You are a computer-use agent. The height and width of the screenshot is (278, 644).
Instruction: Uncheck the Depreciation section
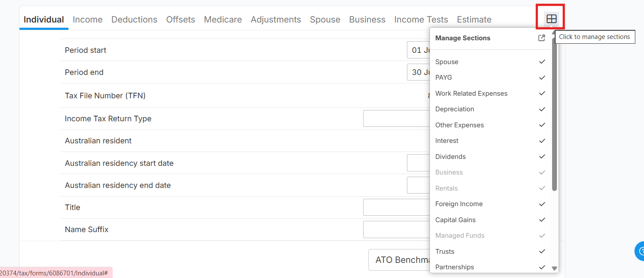542,109
